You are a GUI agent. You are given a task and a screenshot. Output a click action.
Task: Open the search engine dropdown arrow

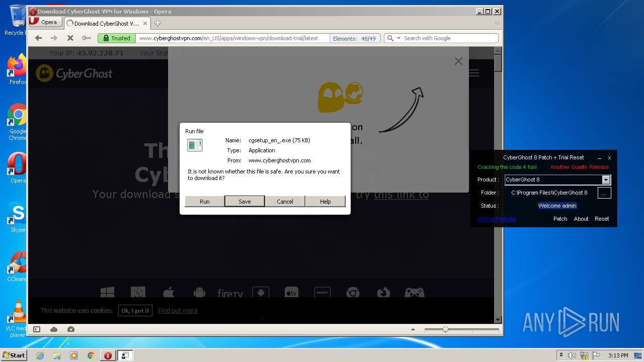(398, 38)
